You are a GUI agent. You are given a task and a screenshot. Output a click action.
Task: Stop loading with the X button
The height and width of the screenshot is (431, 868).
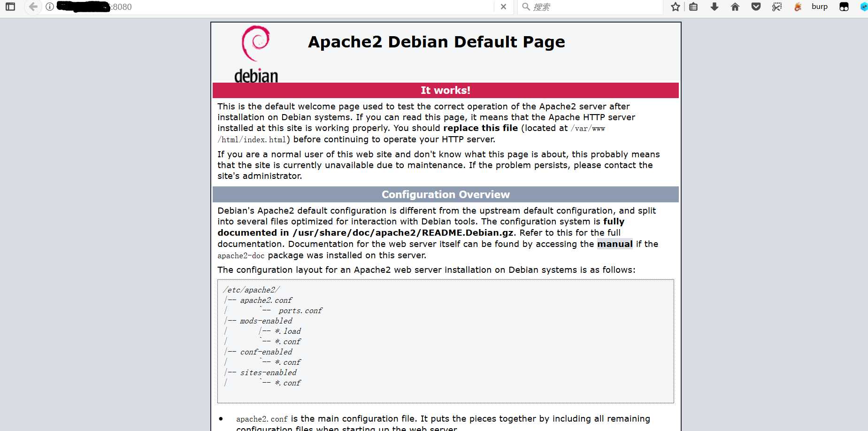pyautogui.click(x=503, y=7)
